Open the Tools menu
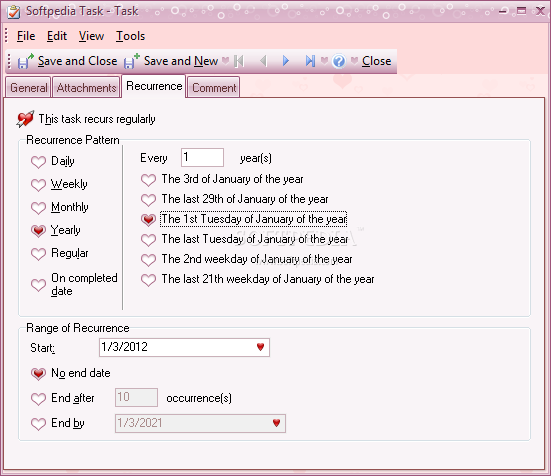This screenshot has height=476, width=551. coord(130,36)
